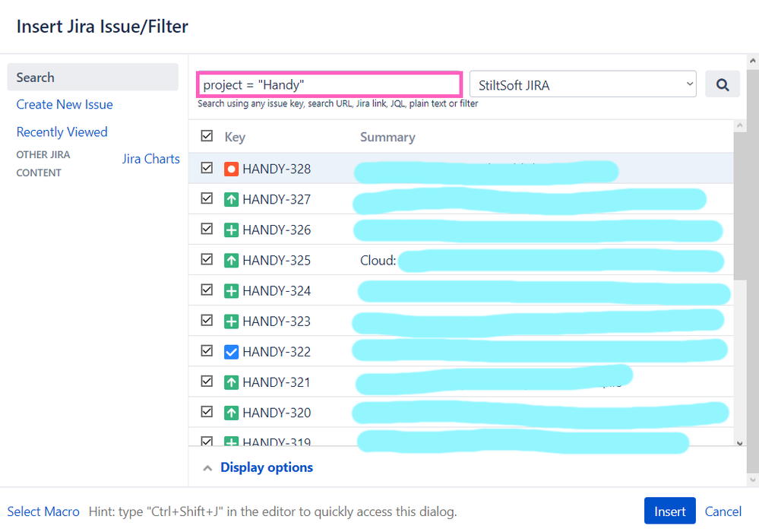
Task: Uncheck the HANDY-323 checkbox
Action: click(207, 321)
